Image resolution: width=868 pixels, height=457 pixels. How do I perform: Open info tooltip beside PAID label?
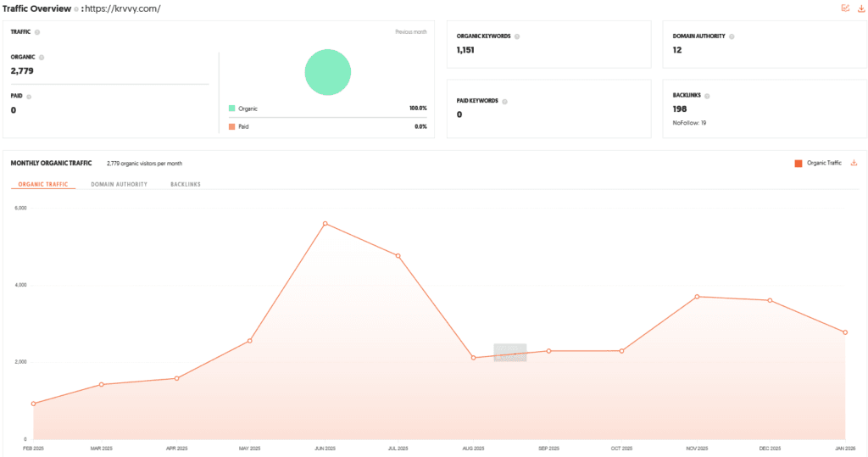tap(29, 97)
